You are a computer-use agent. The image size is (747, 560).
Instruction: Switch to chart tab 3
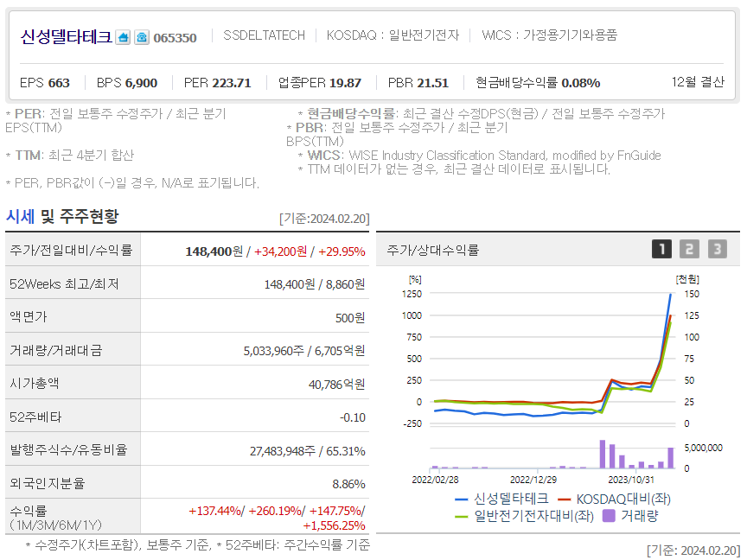[x=718, y=249]
